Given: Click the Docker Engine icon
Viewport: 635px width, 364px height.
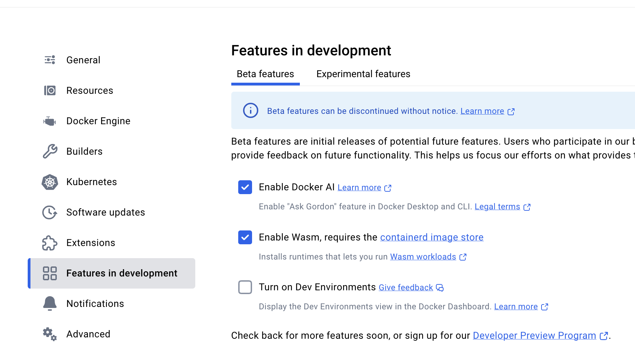Looking at the screenshot, I should click(50, 121).
